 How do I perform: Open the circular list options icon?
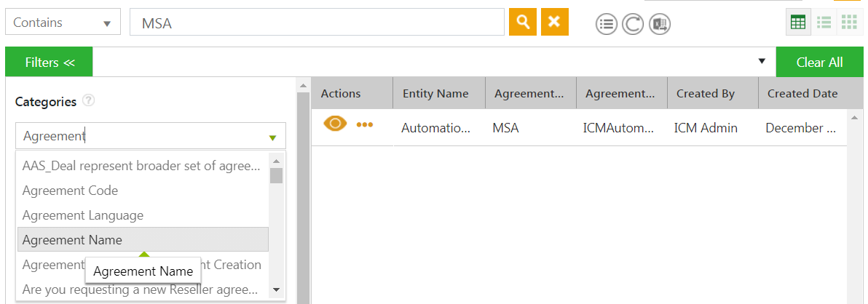(606, 24)
